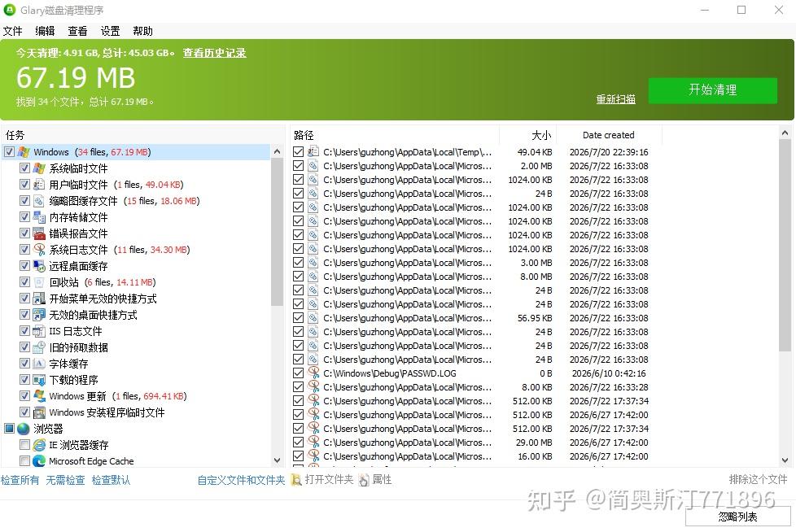Click the Glary app logo icon
Screen dimensions: 796x532
point(9,10)
